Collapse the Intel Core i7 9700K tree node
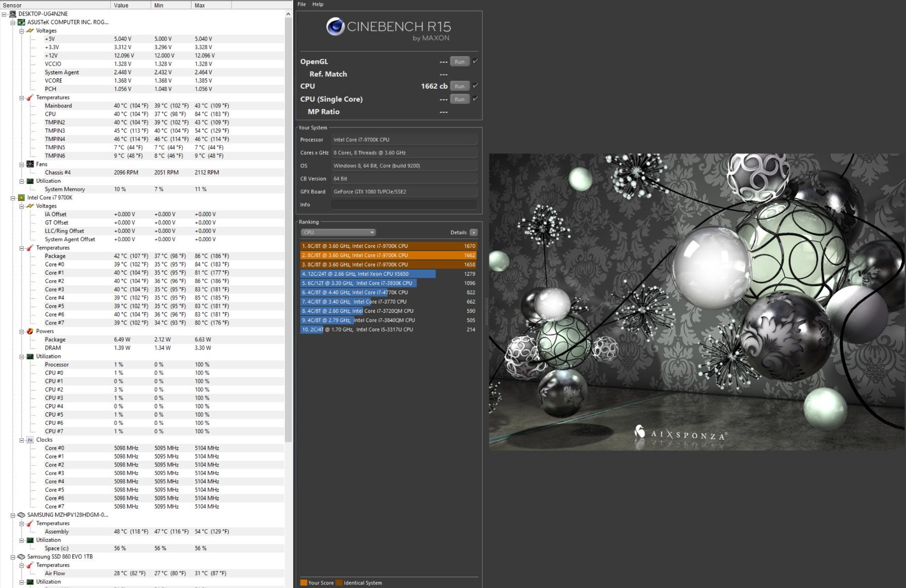The image size is (906, 588). point(13,197)
